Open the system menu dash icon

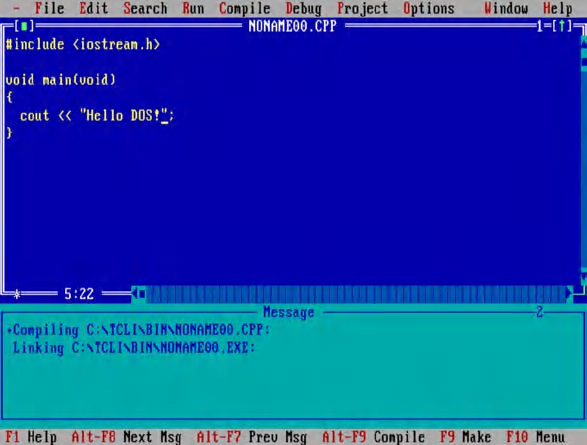point(16,8)
